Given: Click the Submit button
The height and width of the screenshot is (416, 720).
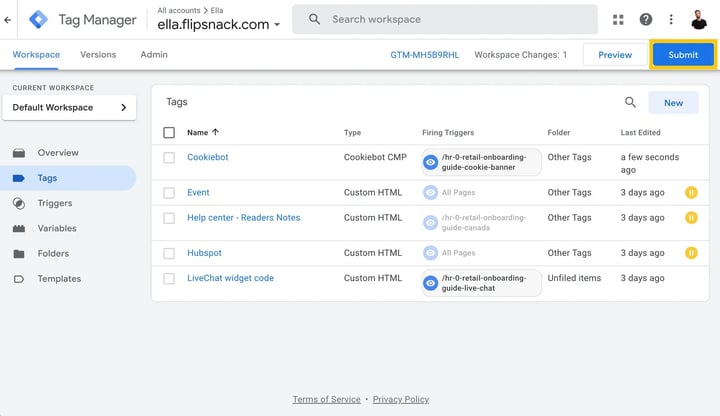Looking at the screenshot, I should [x=683, y=55].
